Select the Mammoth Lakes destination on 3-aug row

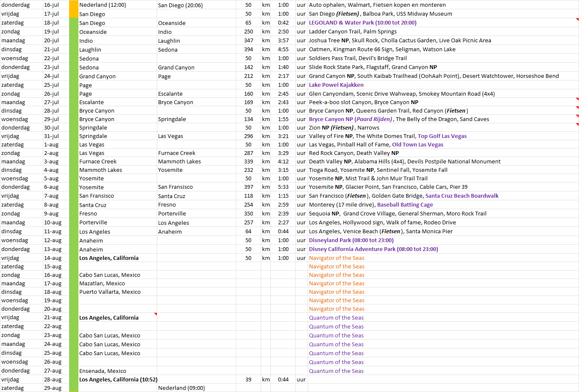click(179, 162)
